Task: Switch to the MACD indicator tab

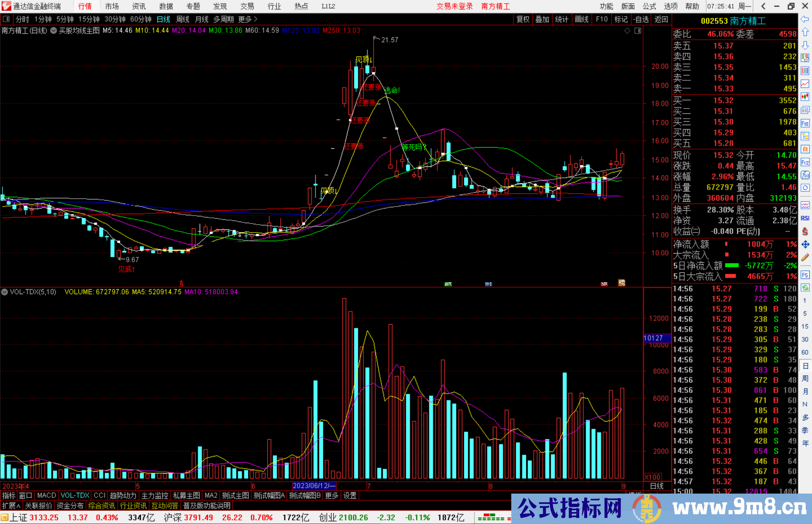Action: pos(46,495)
